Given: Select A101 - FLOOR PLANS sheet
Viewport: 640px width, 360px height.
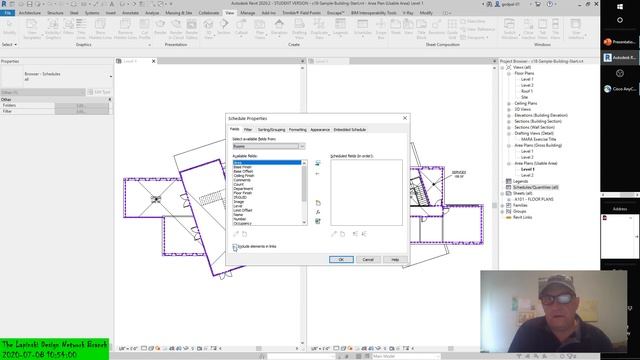Looking at the screenshot, I should [x=534, y=199].
